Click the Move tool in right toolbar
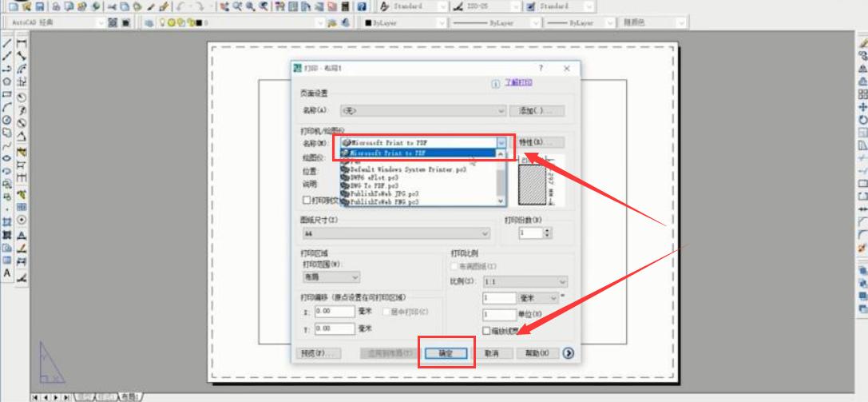This screenshot has width=868, height=402. tap(862, 107)
